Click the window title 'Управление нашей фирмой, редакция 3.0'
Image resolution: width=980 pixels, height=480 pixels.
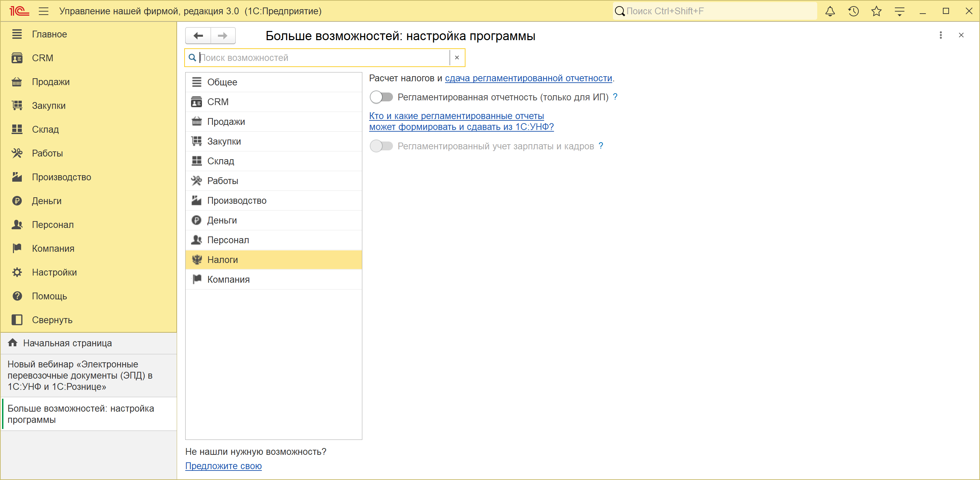tap(149, 12)
